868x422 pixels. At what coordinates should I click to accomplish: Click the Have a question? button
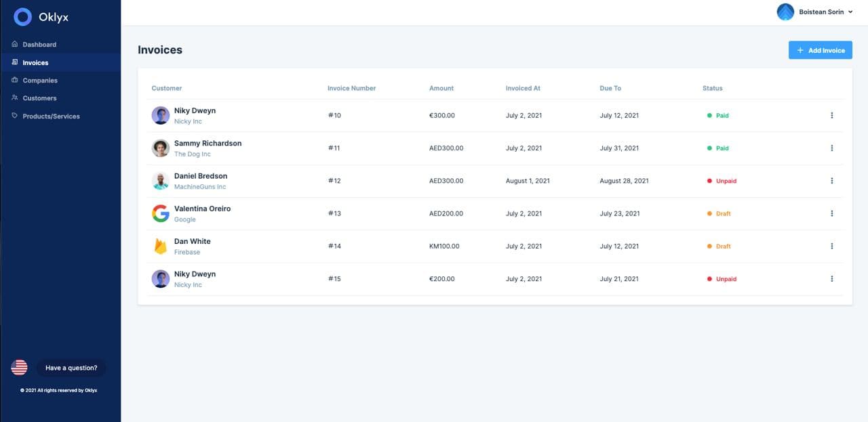tap(71, 368)
